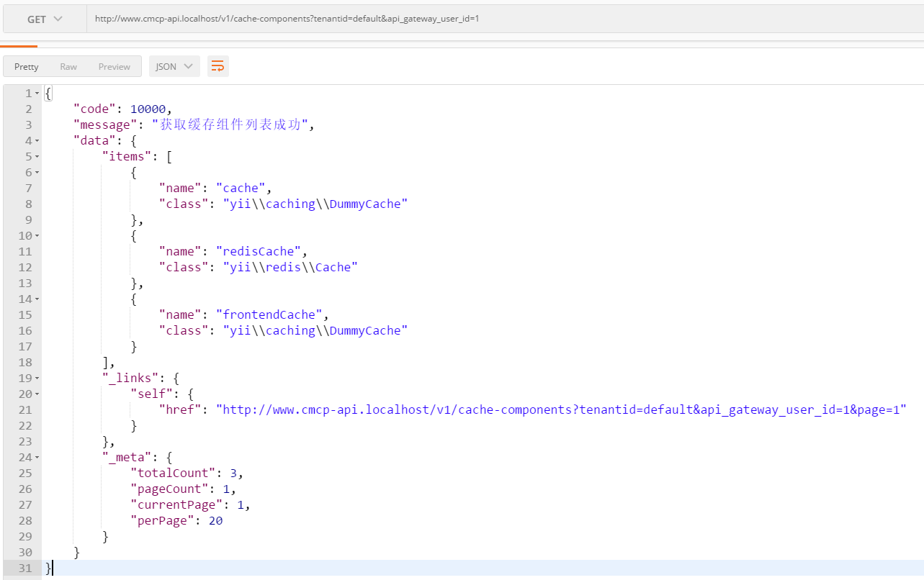Click the request URL input field
The width and height of the screenshot is (924, 580).
coord(504,19)
